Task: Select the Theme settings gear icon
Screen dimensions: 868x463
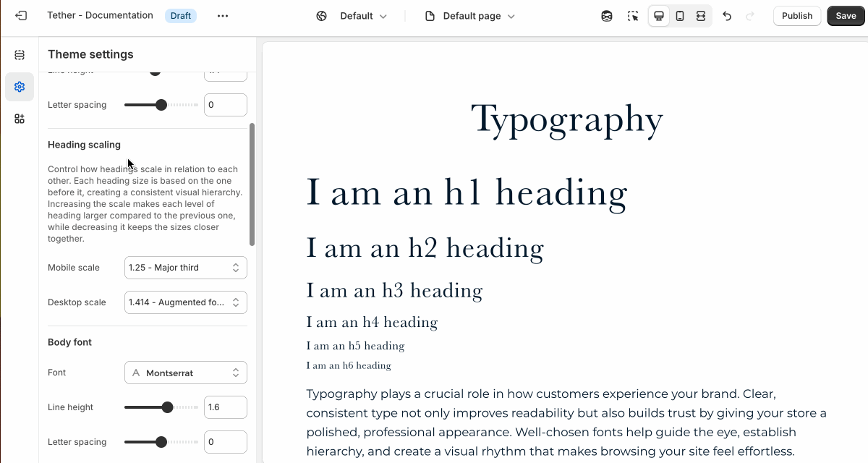Action: [20, 87]
